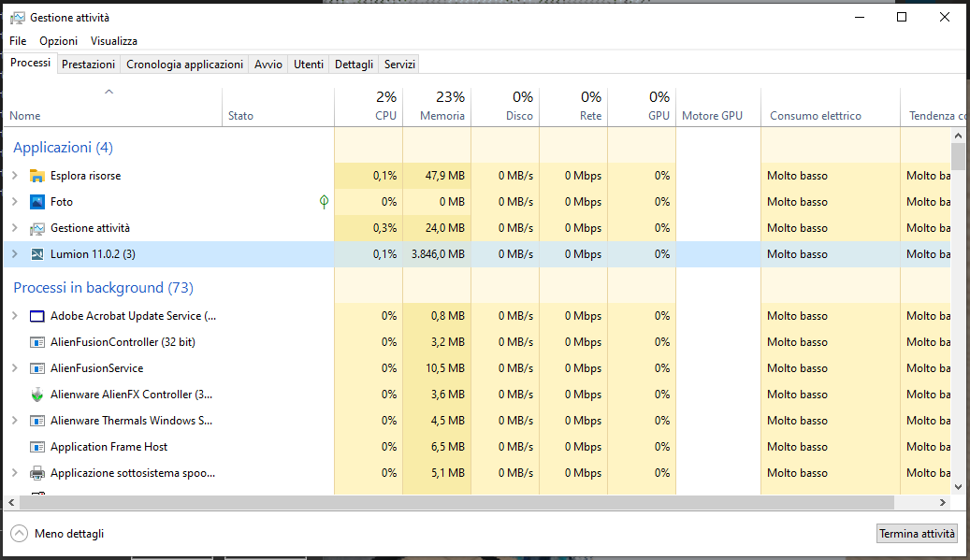Screen dimensions: 970x560
Task: Click the vertical scrollbar down arrow
Action: (958, 487)
